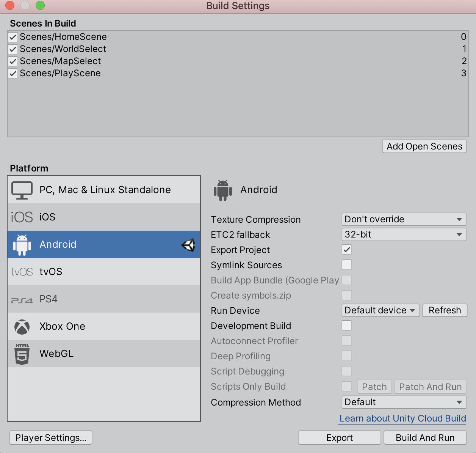This screenshot has width=476, height=453.
Task: Click scene index number 3
Action: pyautogui.click(x=463, y=73)
